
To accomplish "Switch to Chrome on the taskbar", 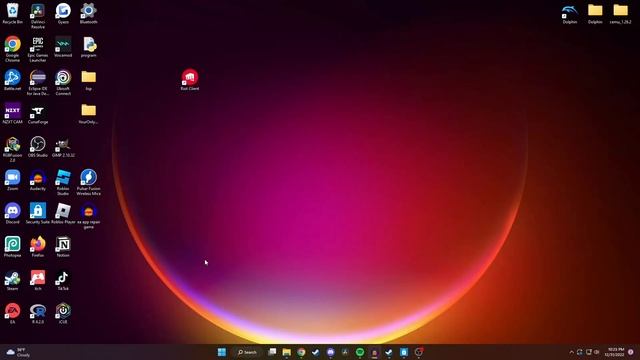I will [x=301, y=352].
